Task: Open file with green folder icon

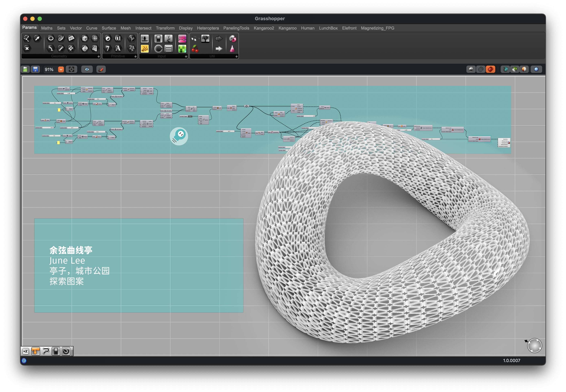Action: (x=25, y=69)
